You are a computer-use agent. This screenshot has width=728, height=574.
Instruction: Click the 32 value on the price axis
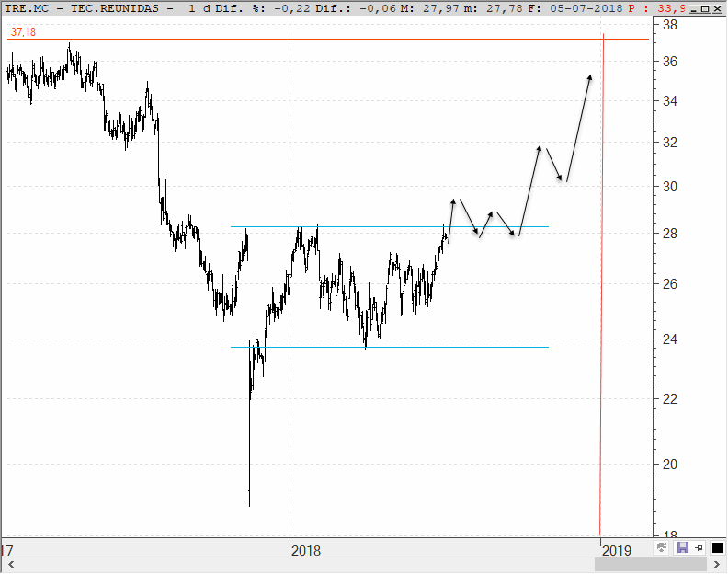pos(670,143)
